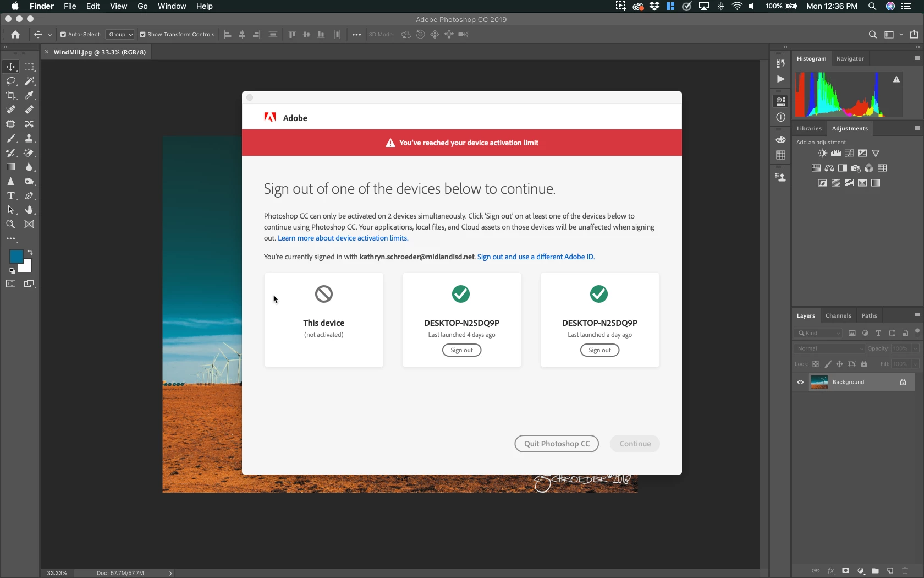The image size is (924, 578).
Task: Select the Background layer thumbnail
Action: [x=820, y=382]
